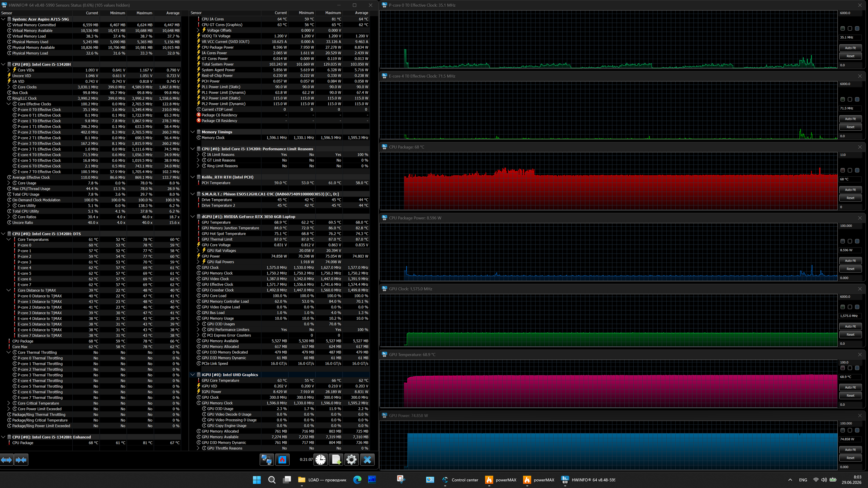Image resolution: width=868 pixels, height=488 pixels.
Task: Click Reset on the GPU Power graph
Action: coord(850,458)
